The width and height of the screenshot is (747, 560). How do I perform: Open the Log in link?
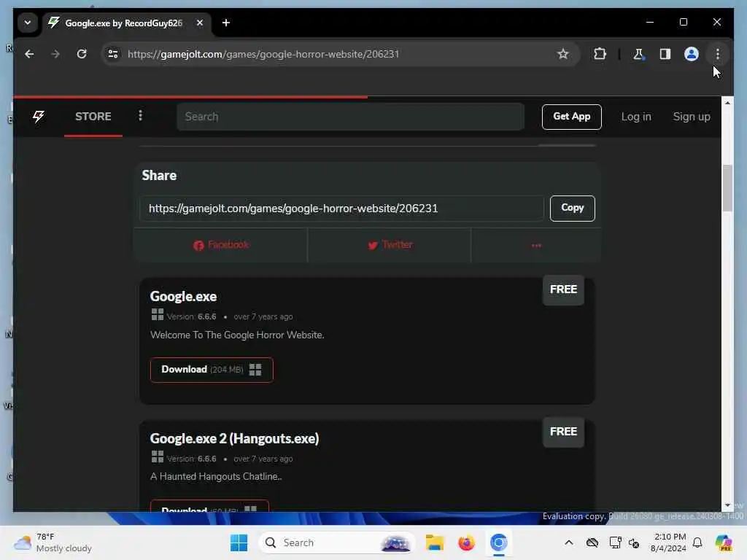point(636,117)
